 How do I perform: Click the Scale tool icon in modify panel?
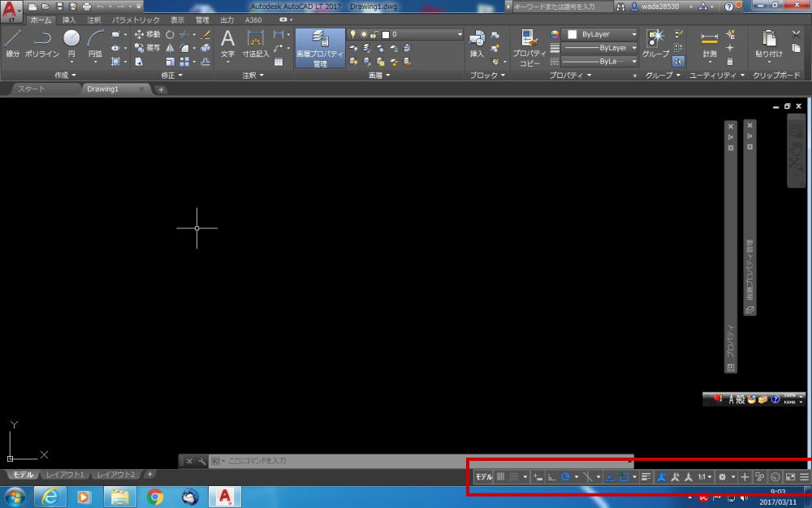point(170,62)
